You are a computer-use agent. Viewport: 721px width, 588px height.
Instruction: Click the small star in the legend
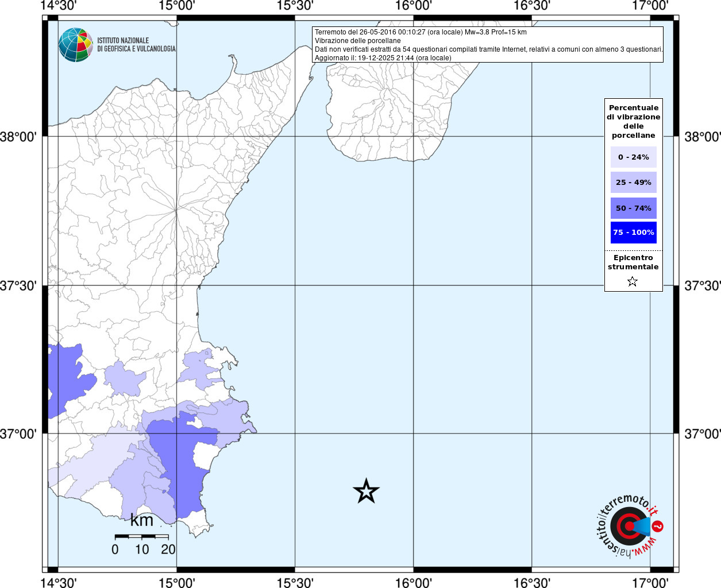(x=633, y=281)
